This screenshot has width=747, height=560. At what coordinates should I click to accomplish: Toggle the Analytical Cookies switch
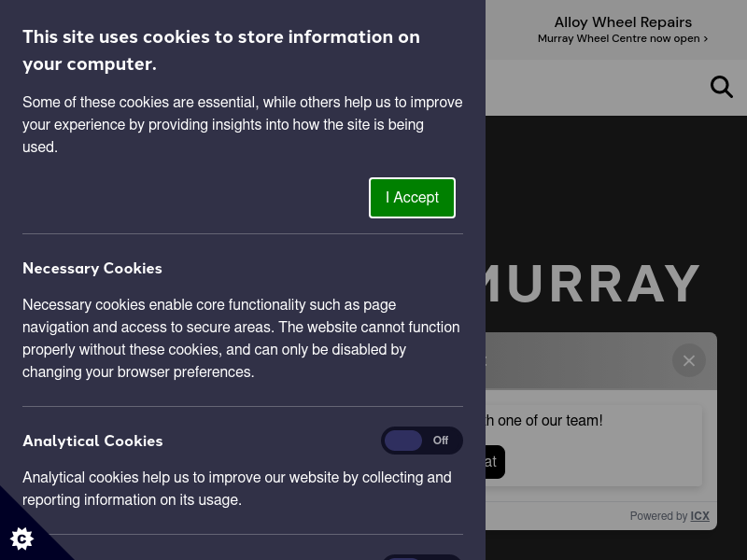tap(422, 441)
